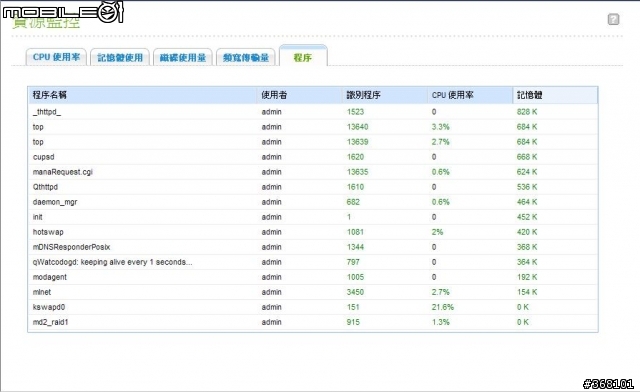Switch to the CPU 使用率 tab
This screenshot has height=392, width=640.
[x=56, y=57]
